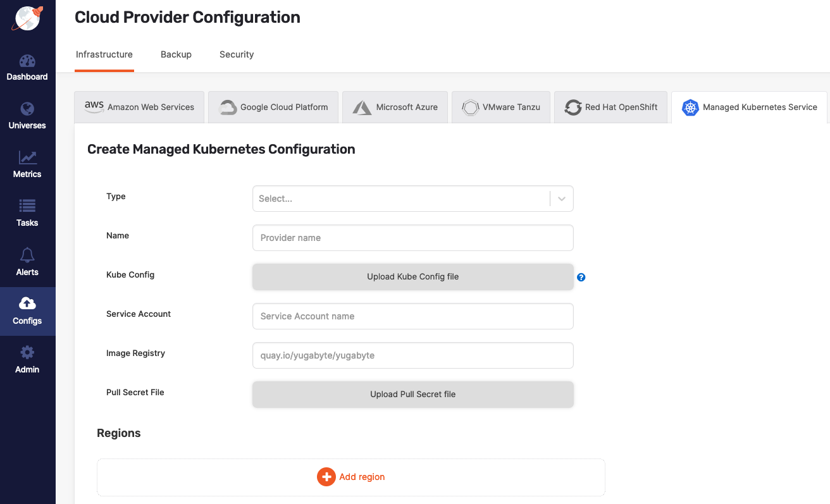View the Tasks list

point(27,212)
